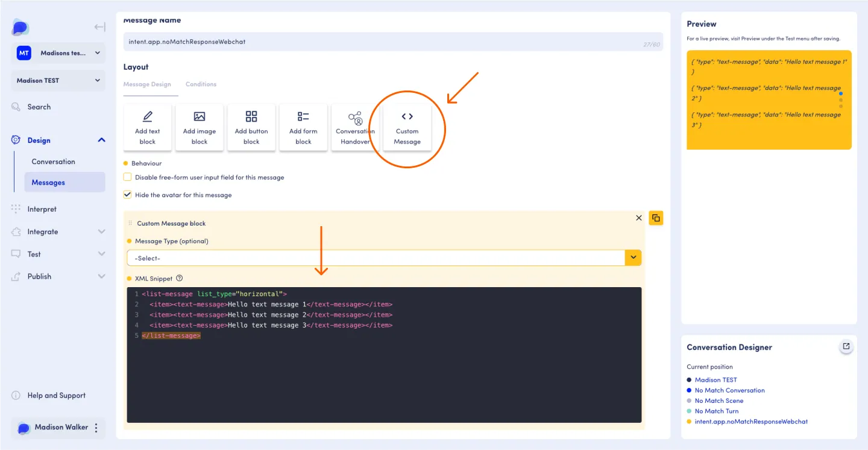Screen dimensions: 868x450
Task: Click Hello text message 3 code line
Action: point(271,325)
